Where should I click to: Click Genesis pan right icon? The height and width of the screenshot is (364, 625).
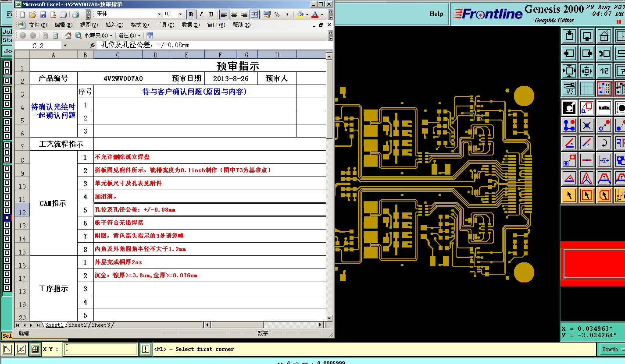587,53
